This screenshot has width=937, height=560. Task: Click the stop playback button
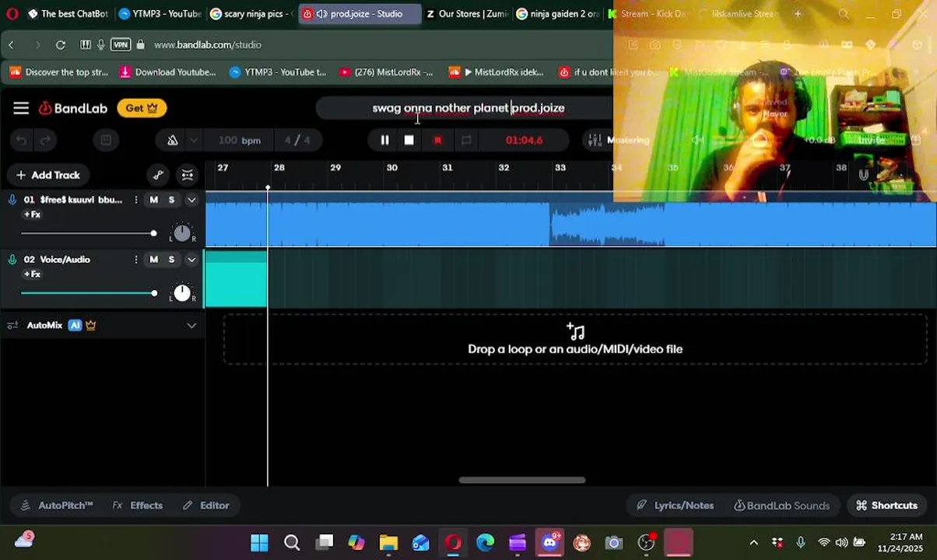click(x=409, y=140)
